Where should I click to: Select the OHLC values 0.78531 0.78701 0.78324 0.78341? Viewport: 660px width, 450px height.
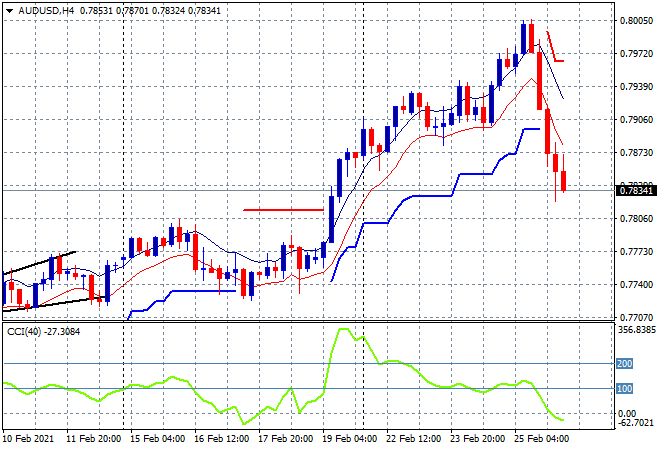(150, 11)
